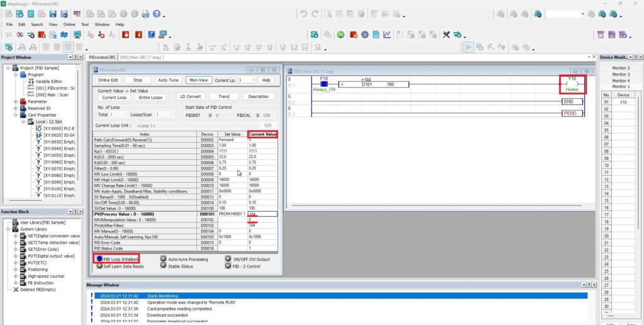Click the D101 < 180 compare block
The height and width of the screenshot is (325, 644).
point(374,84)
